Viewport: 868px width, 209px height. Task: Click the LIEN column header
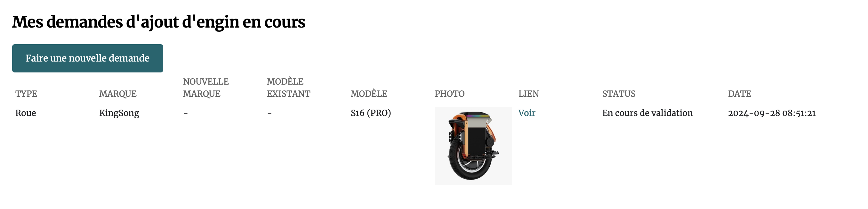529,94
